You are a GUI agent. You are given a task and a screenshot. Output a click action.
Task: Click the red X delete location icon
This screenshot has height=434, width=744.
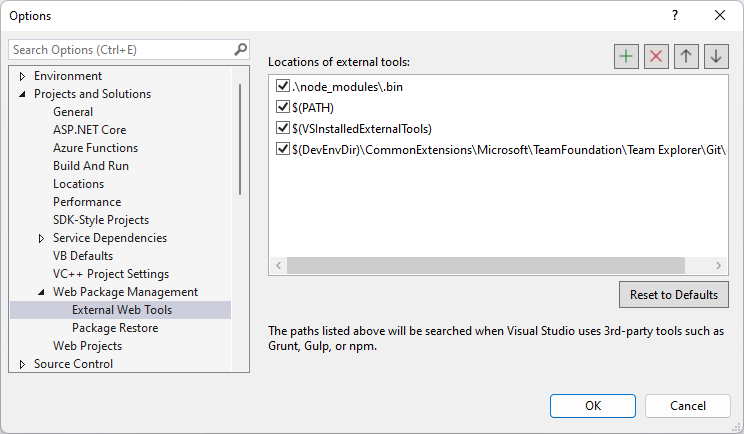click(656, 57)
